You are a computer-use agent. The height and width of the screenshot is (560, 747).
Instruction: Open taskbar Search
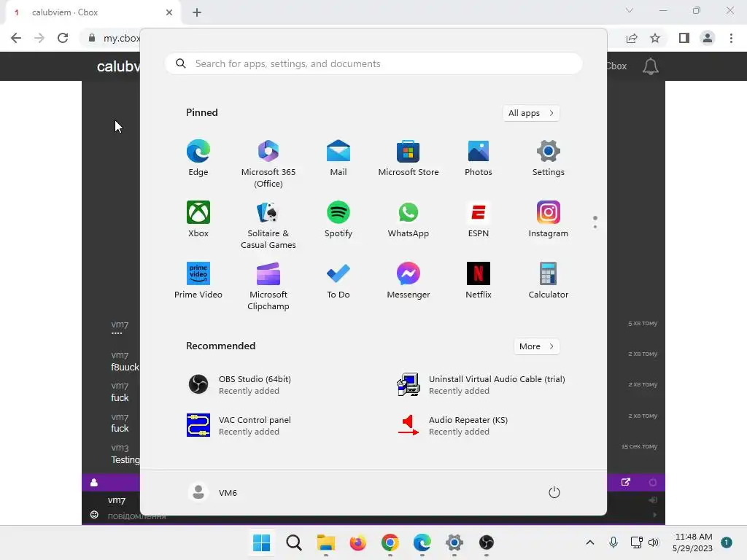[x=294, y=542]
